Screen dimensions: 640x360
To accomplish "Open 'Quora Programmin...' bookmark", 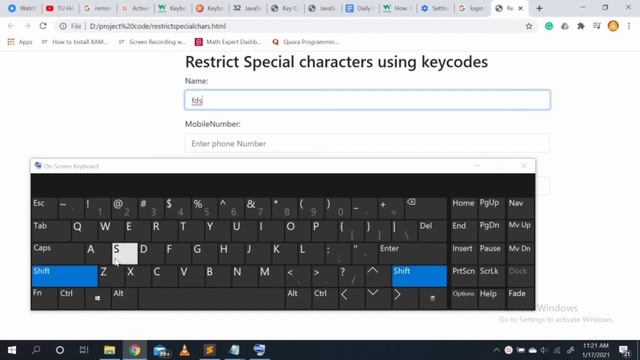I will 305,42.
